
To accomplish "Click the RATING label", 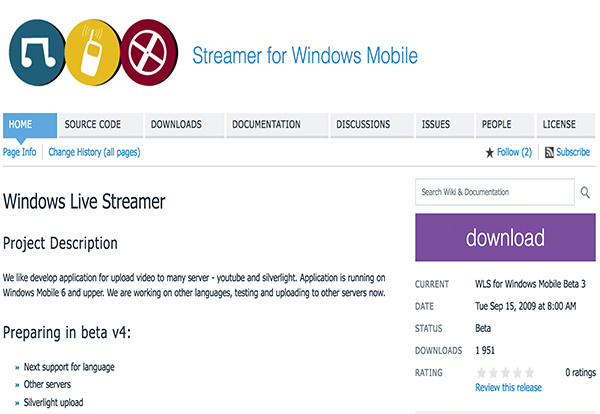I will pyautogui.click(x=429, y=373).
